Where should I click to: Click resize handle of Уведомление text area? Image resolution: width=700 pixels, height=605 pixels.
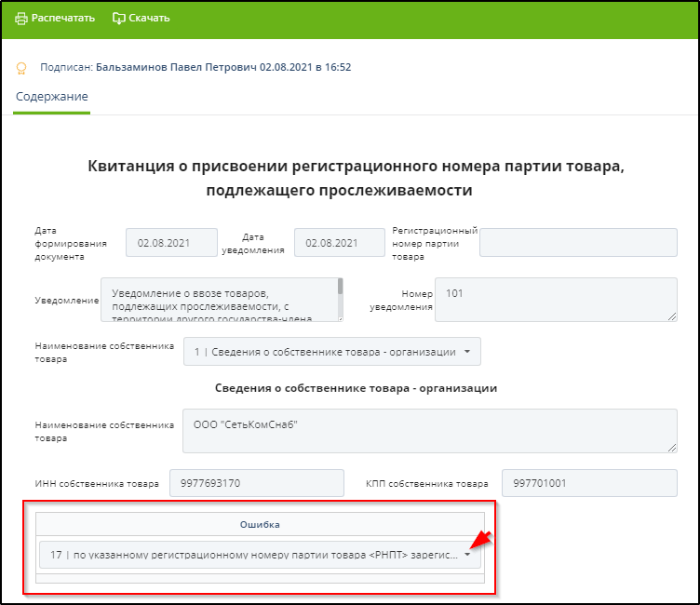339,317
